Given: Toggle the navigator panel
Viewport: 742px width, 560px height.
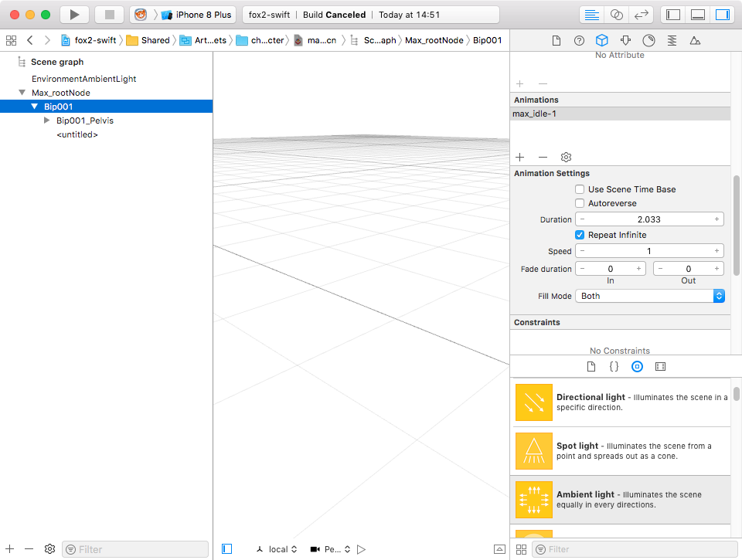Looking at the screenshot, I should 673,15.
